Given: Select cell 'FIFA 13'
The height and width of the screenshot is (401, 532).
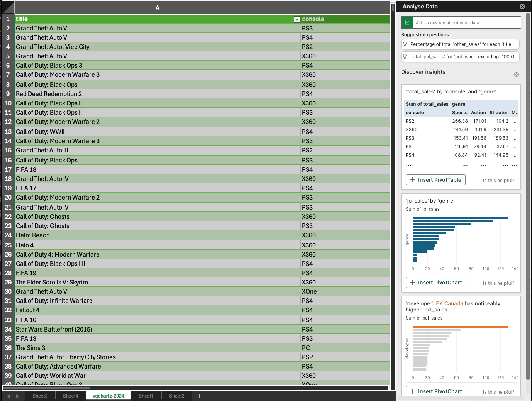Looking at the screenshot, I should pos(158,338).
